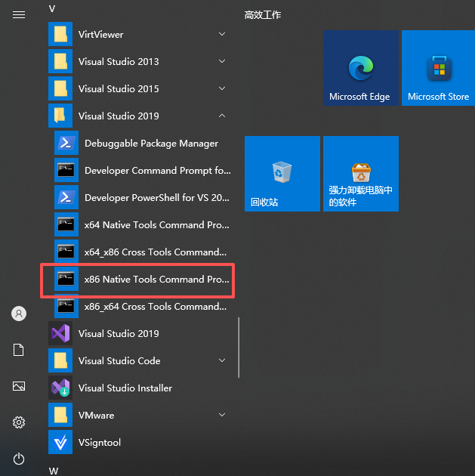Click the open Visual Studio 2019 folder icon
475x476 pixels.
[60, 116]
